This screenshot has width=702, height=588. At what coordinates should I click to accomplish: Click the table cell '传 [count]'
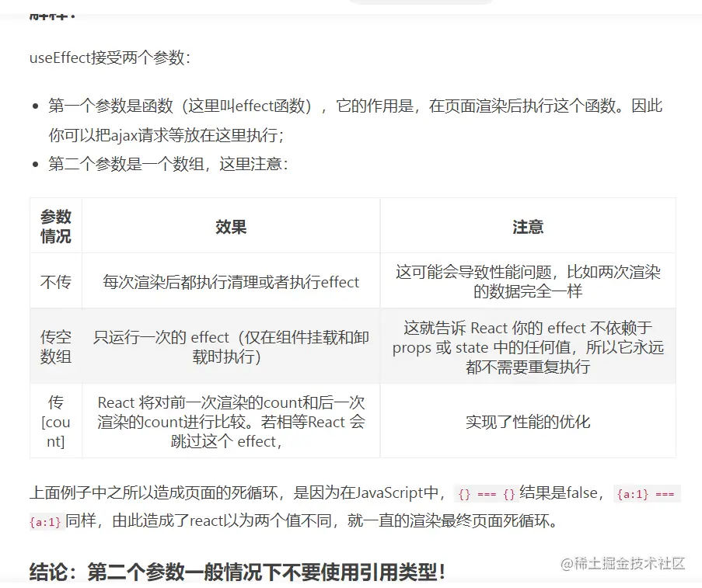point(56,422)
